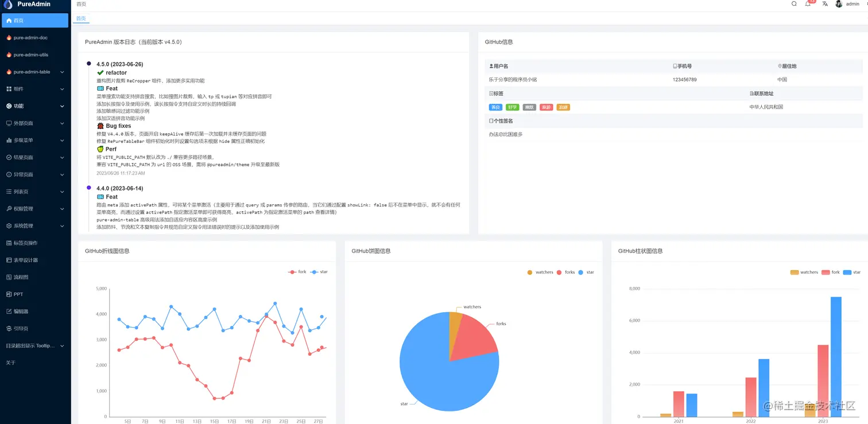The height and width of the screenshot is (424, 868).
Task: Expand the 结果页面 submenu chevron
Action: tap(62, 157)
